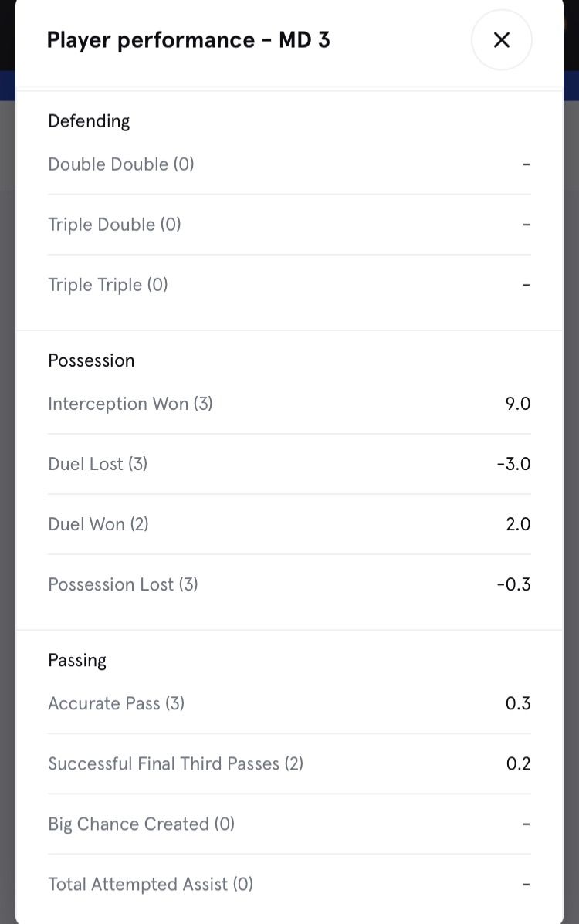Click the Passing section heading

click(x=77, y=660)
